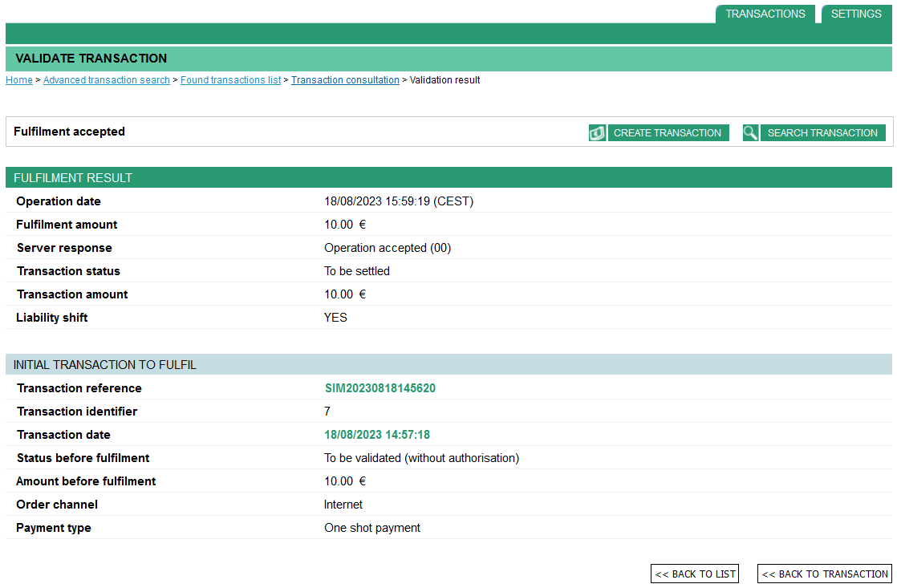The height and width of the screenshot is (588, 897).
Task: Click the card icon beside CREATE TRANSACTION
Action: click(597, 132)
